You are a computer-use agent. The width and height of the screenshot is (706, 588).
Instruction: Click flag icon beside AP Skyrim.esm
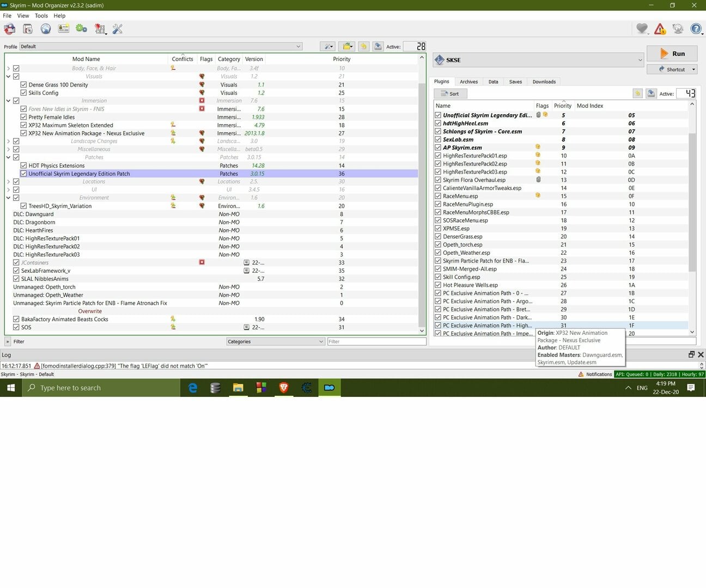(538, 147)
